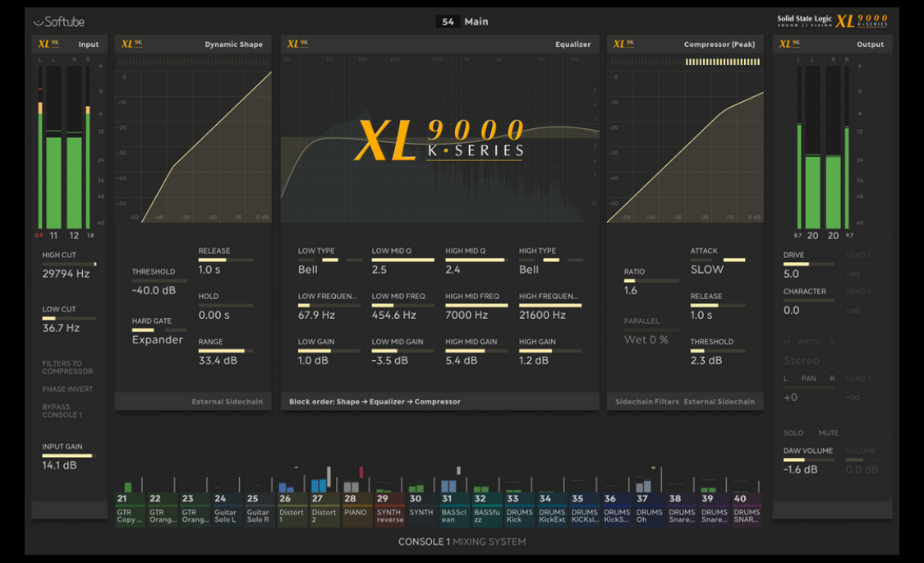Click the Pan +0 value
Screen dimensions: 924x563
[x=791, y=397]
